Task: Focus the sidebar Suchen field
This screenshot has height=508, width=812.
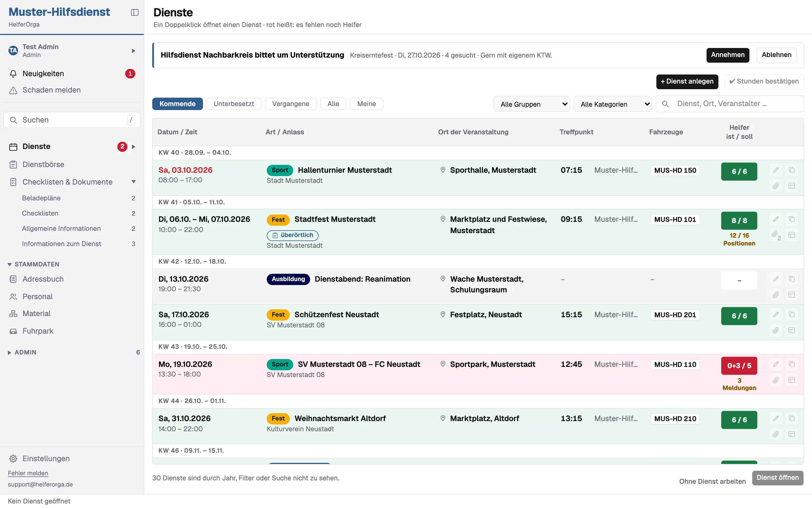Action: 72,120
